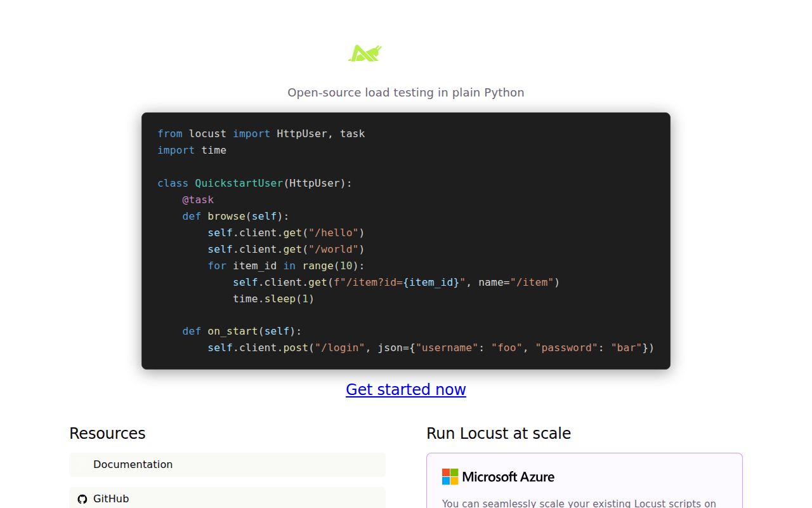The width and height of the screenshot is (812, 508).
Task: Click the Azure card description text
Action: [579, 503]
